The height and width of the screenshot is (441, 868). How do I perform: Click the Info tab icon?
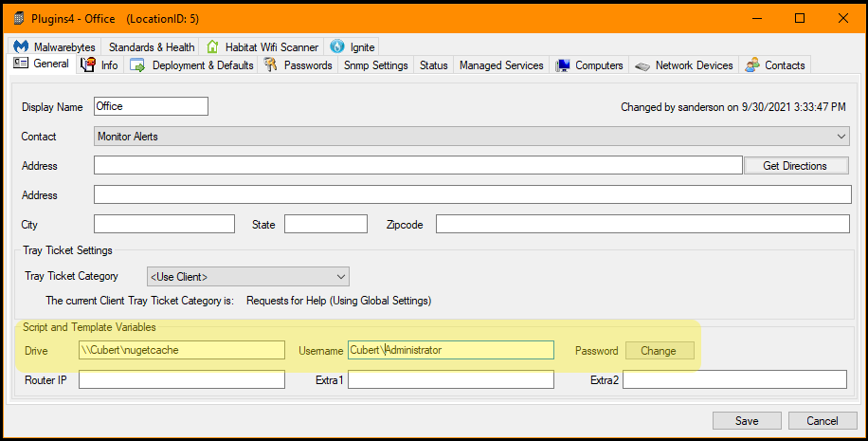pyautogui.click(x=89, y=65)
